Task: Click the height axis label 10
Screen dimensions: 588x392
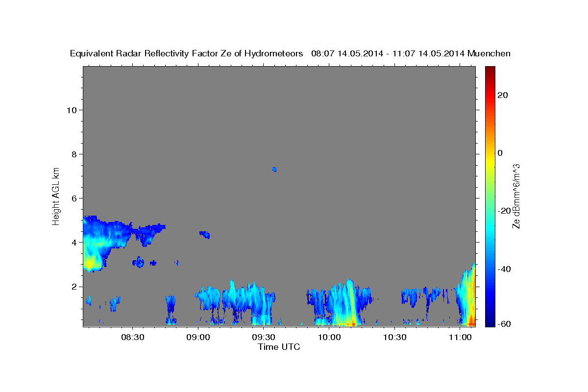Action: tap(71, 110)
